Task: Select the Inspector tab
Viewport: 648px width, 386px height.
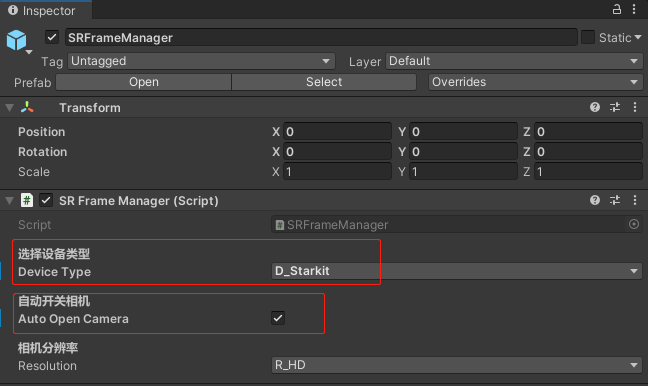Action: coord(43,10)
